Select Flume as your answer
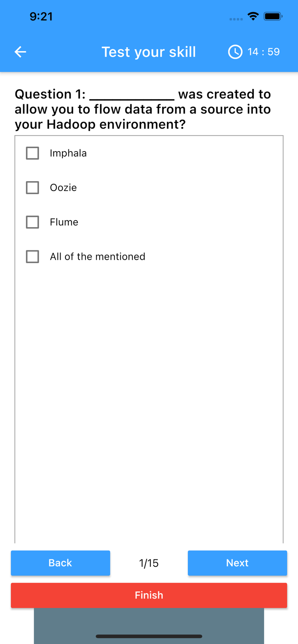Screen dimensions: 298x644 click(64, 222)
